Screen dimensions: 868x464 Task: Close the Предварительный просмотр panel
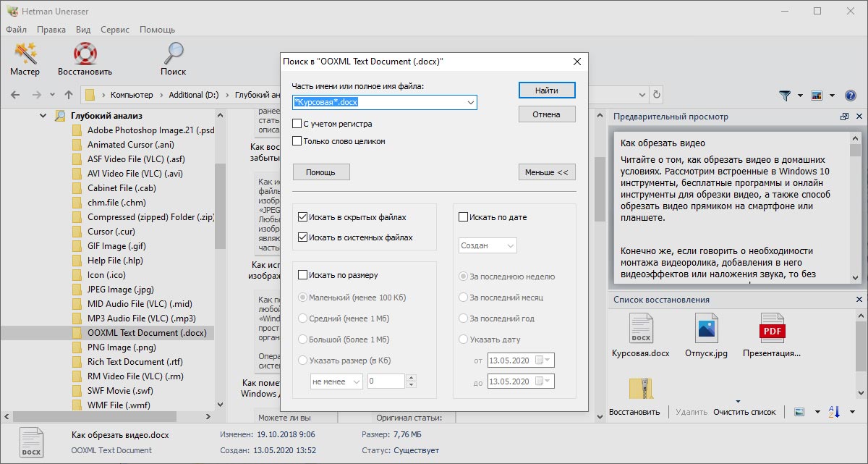tap(859, 117)
